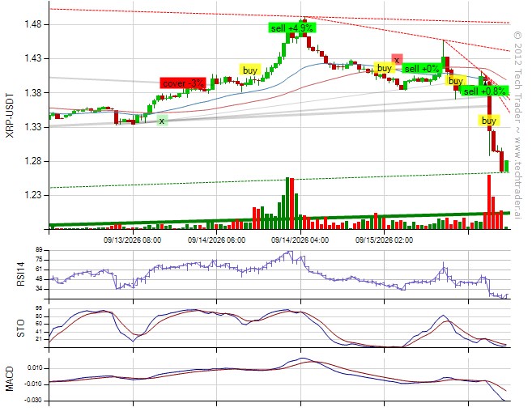Click the MACD indicator panel label

pyautogui.click(x=10, y=379)
